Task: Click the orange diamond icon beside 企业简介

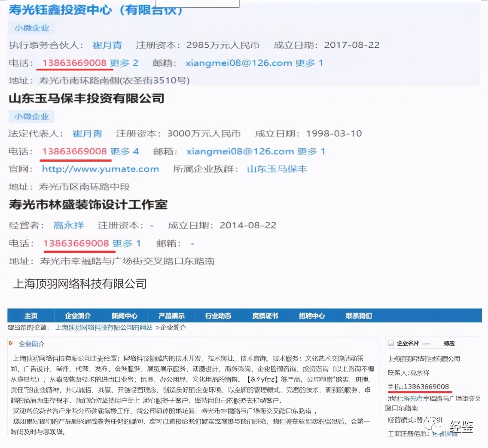Action: tap(10, 343)
